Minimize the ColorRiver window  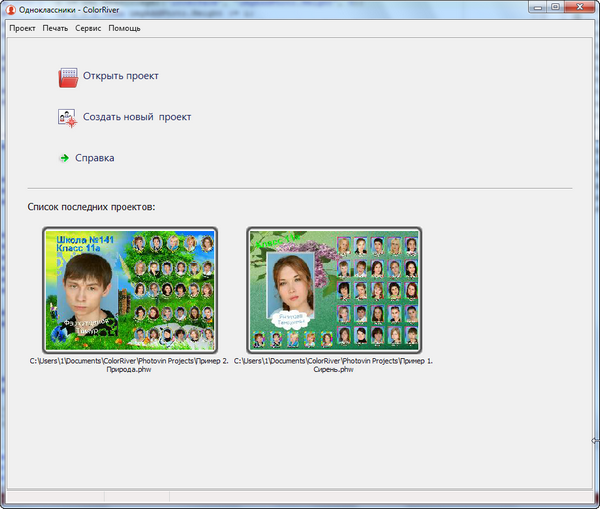click(538, 7)
